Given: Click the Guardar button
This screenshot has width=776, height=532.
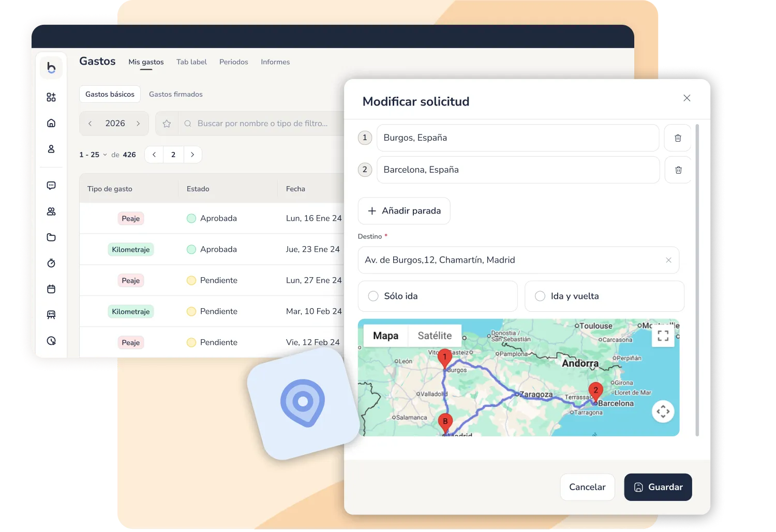Looking at the screenshot, I should pos(658,487).
